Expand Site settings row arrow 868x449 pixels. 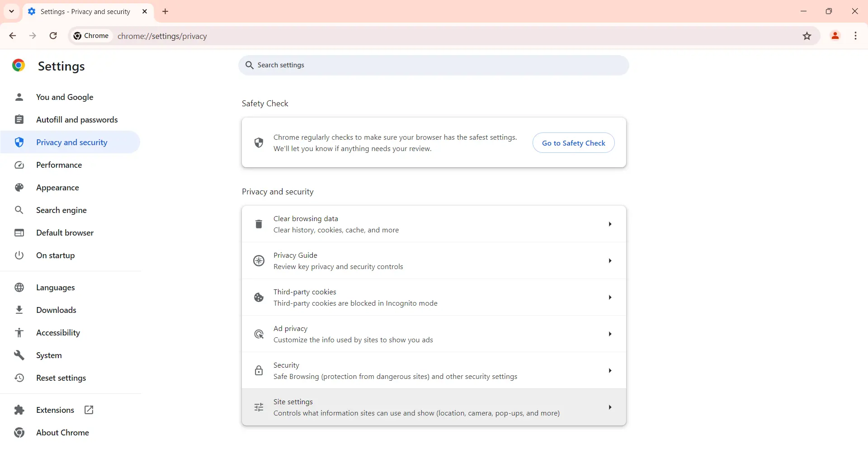pyautogui.click(x=610, y=407)
